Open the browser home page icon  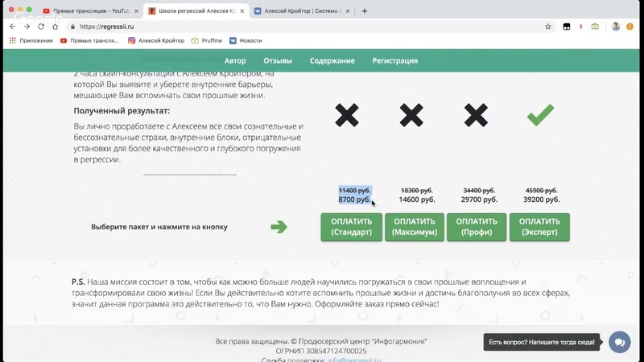tap(56, 27)
